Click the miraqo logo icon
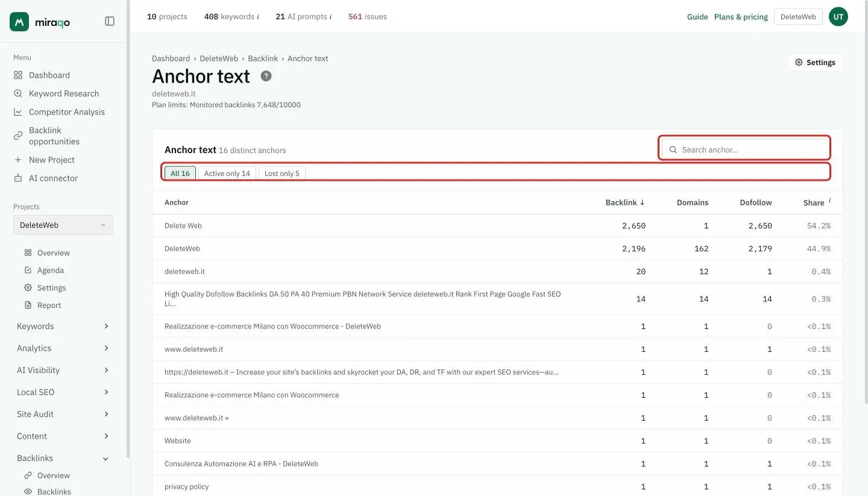Image resolution: width=868 pixels, height=496 pixels. click(x=19, y=22)
